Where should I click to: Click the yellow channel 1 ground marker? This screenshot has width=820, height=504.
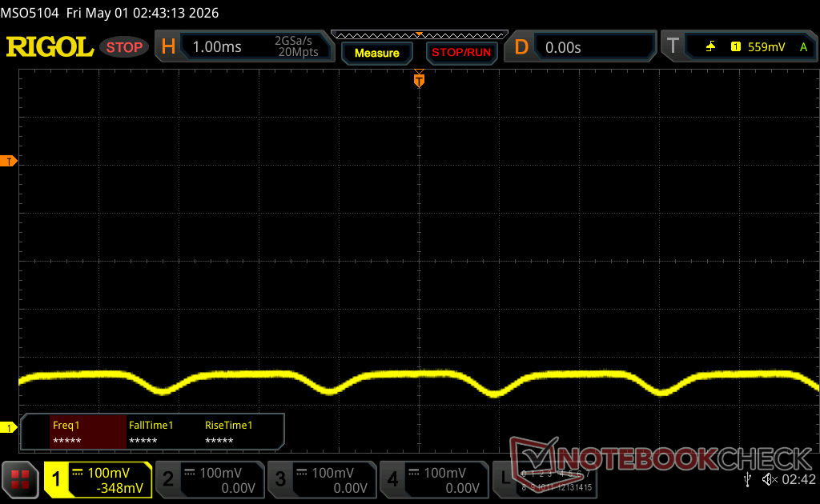8,428
